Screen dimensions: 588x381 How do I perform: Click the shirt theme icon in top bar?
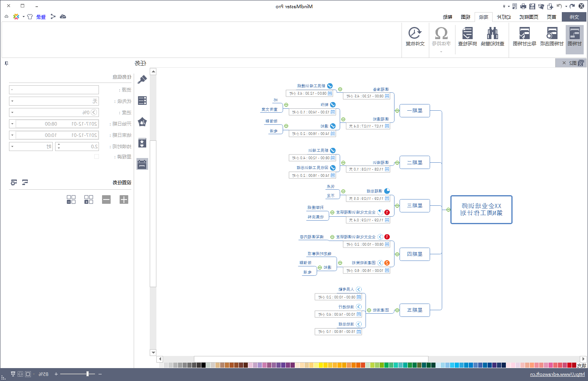(x=30, y=16)
